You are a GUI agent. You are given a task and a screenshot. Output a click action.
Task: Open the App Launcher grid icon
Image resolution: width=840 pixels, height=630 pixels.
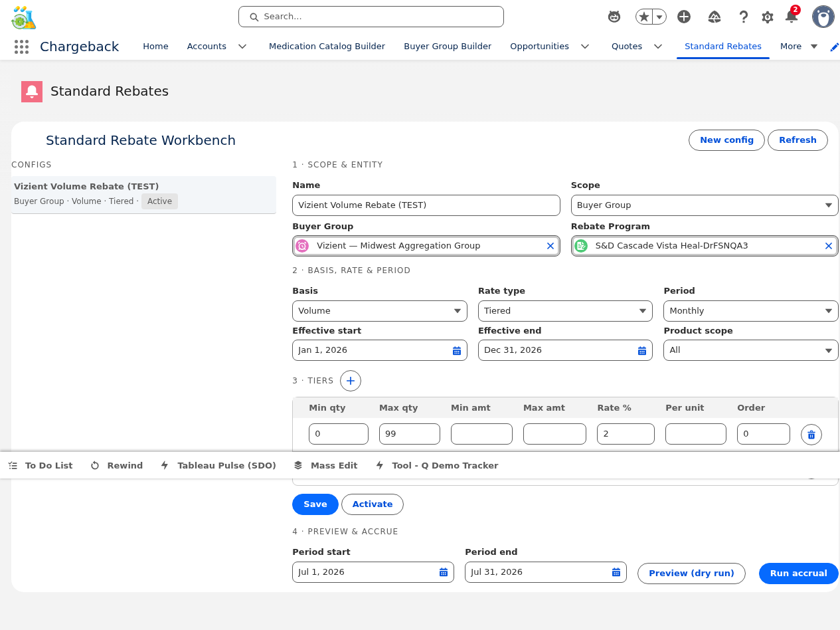[21, 47]
